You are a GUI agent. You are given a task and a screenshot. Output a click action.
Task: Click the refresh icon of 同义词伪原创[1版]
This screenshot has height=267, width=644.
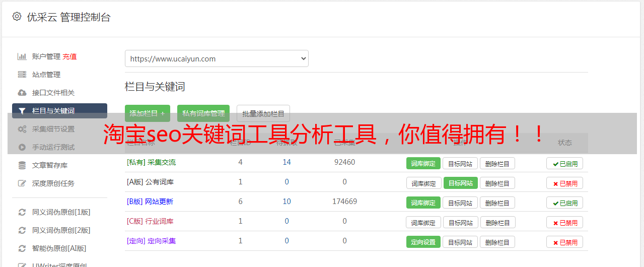click(22, 212)
